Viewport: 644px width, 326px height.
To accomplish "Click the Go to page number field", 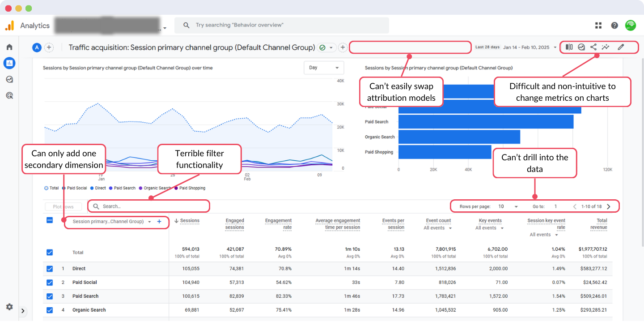I will pos(556,206).
